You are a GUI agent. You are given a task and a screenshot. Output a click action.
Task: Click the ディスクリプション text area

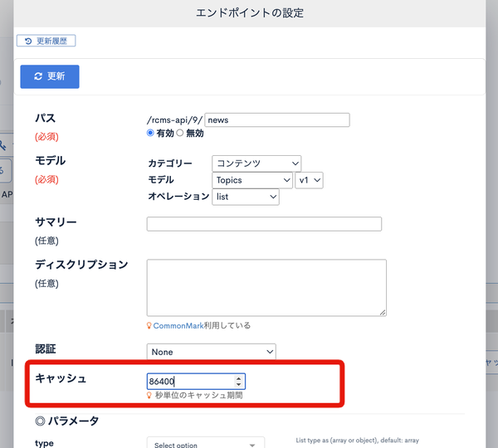coord(266,288)
